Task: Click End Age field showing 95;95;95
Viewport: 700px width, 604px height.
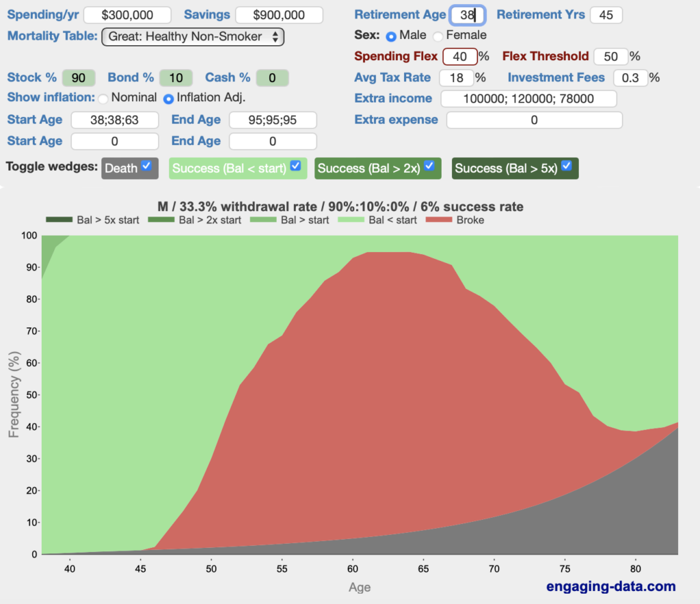Action: tap(273, 120)
